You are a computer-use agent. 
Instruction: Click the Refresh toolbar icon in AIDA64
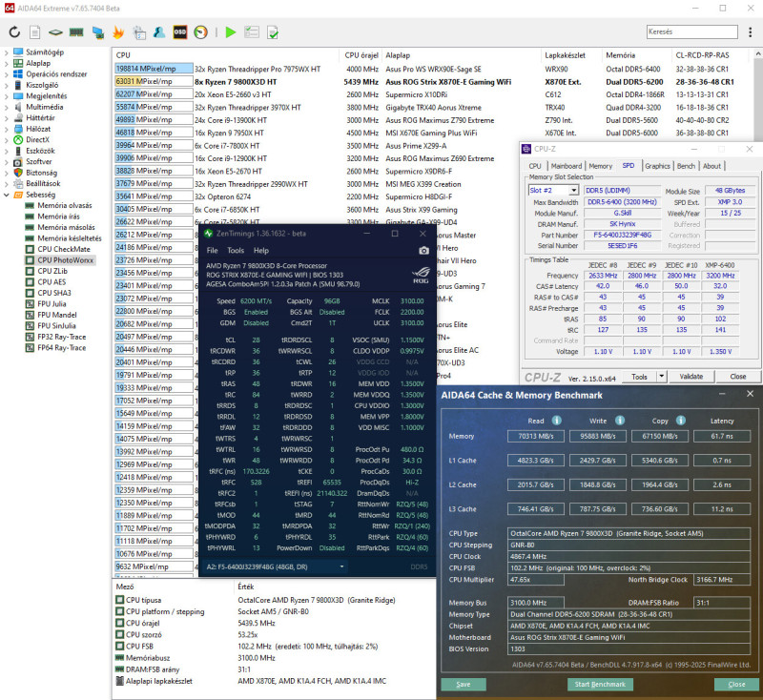click(14, 32)
